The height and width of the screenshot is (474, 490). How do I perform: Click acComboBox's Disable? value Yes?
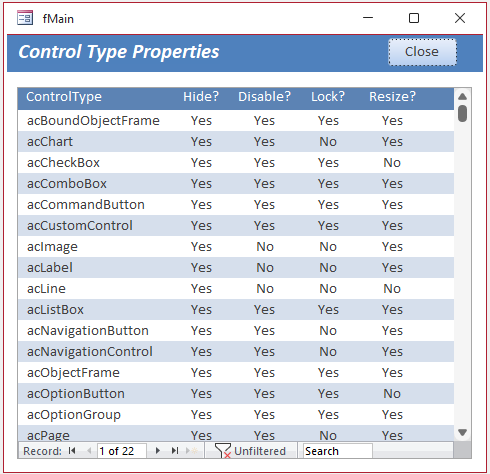[x=264, y=184]
